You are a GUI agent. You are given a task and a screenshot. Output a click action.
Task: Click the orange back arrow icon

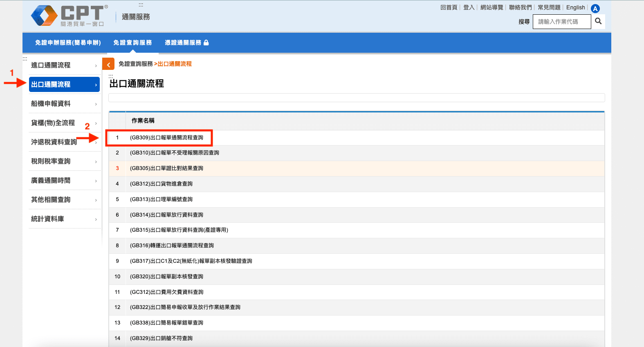click(108, 64)
